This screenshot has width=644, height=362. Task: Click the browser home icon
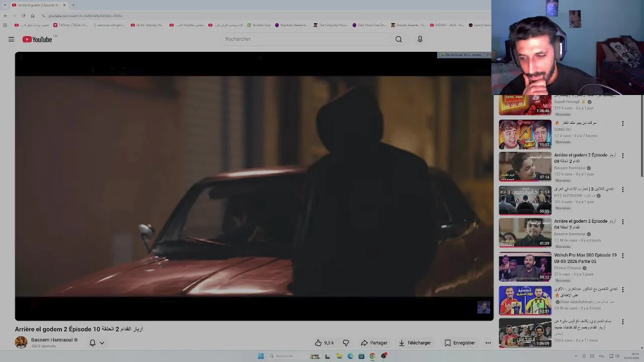[x=33, y=16]
